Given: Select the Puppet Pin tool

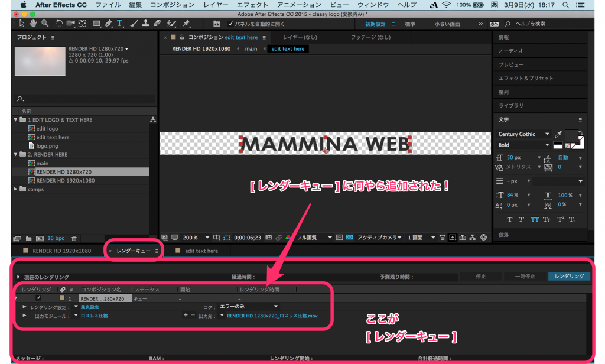Looking at the screenshot, I should click(186, 24).
